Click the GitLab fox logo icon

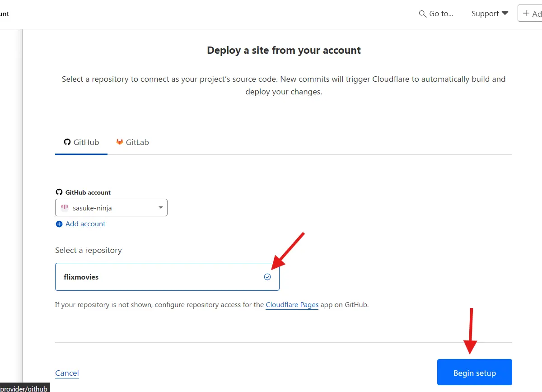[120, 142]
